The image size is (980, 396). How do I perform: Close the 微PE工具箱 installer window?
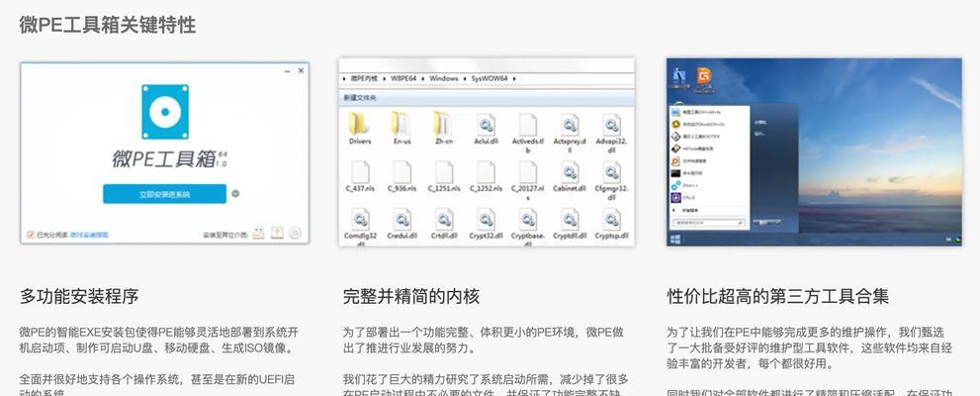point(301,70)
